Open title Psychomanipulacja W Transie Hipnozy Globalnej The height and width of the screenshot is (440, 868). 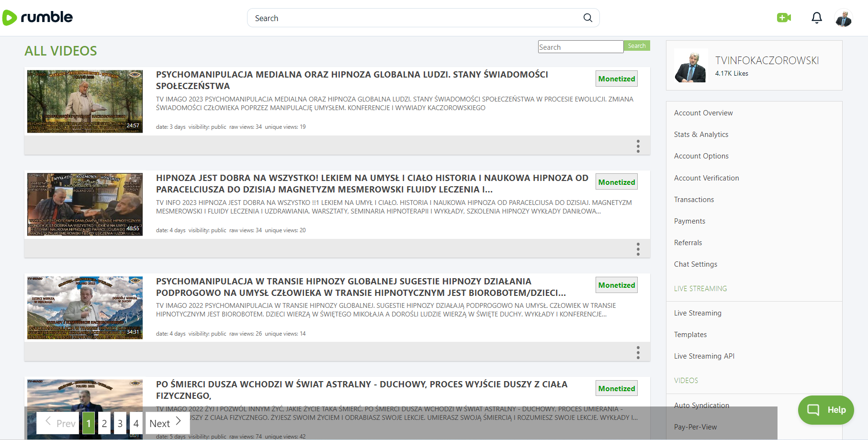click(x=361, y=287)
